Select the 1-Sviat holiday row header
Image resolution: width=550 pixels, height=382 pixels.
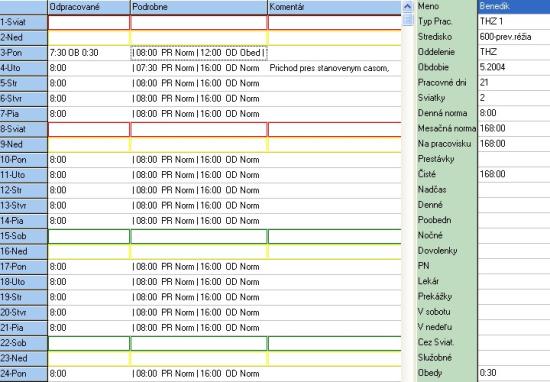[x=24, y=22]
